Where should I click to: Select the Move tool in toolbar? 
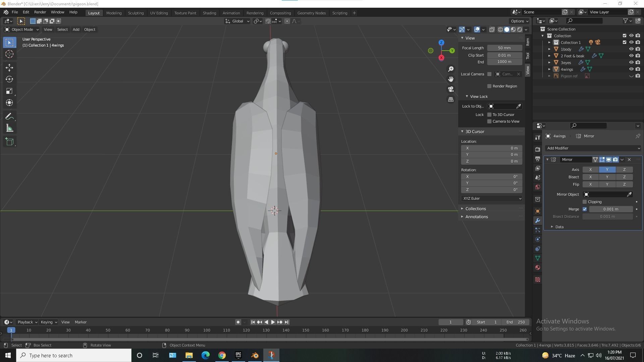(x=9, y=67)
